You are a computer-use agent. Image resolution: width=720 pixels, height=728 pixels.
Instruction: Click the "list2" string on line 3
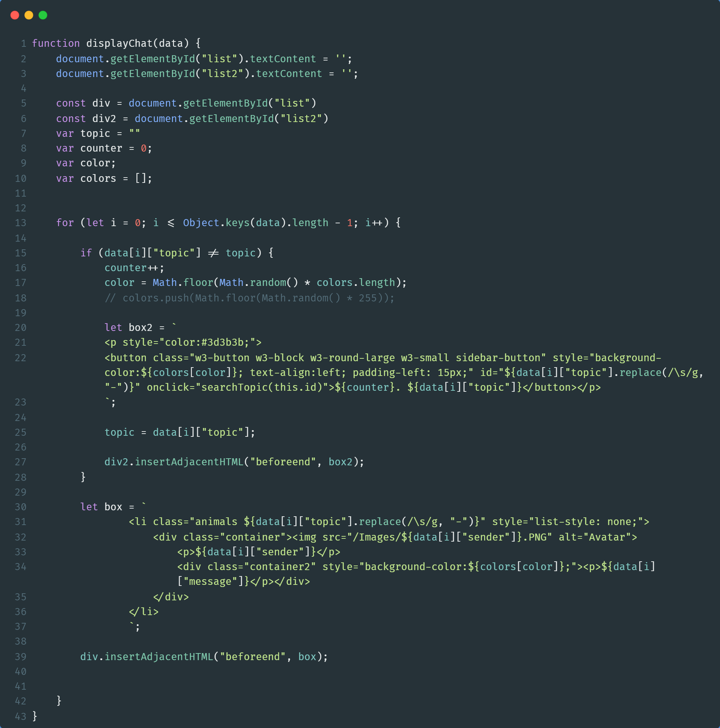click(223, 74)
